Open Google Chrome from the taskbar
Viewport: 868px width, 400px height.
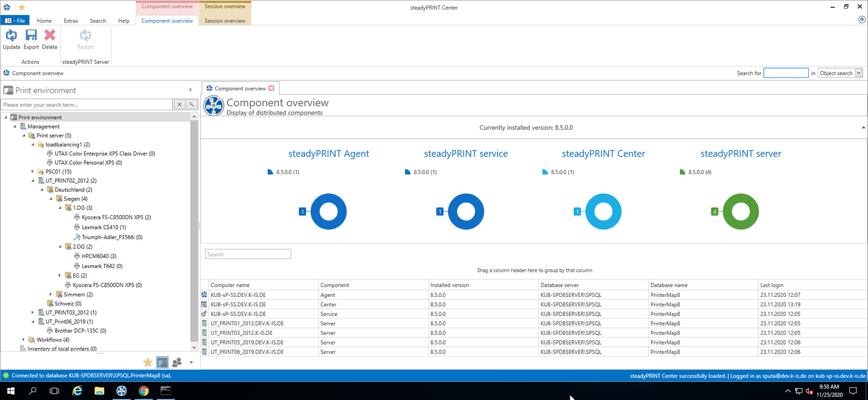point(143,391)
